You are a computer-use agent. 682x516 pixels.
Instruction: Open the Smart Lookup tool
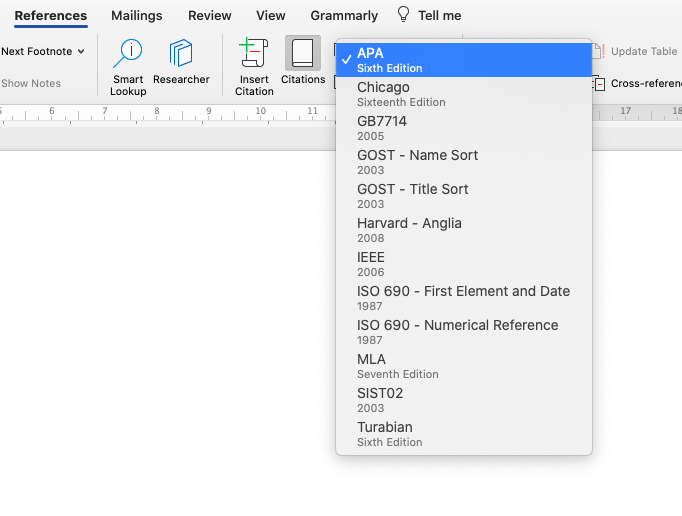(128, 67)
